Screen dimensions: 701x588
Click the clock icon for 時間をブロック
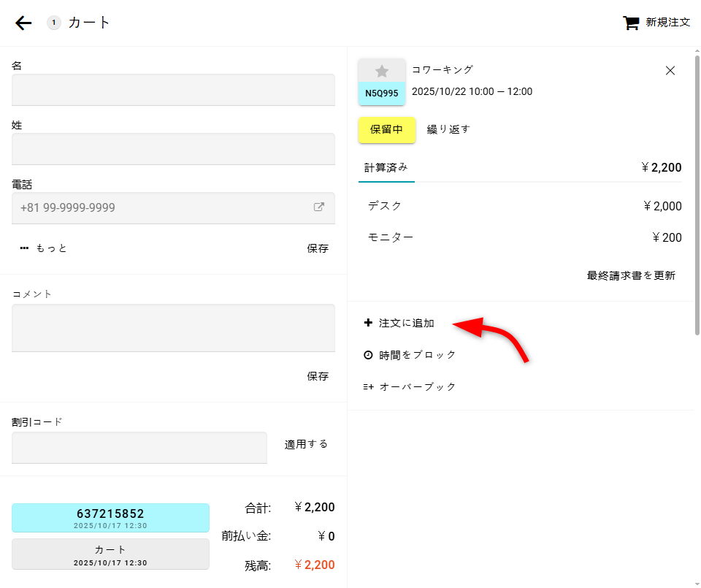[368, 355]
